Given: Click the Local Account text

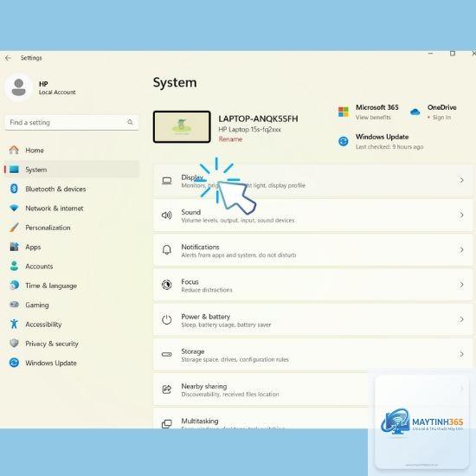Looking at the screenshot, I should (x=57, y=93).
